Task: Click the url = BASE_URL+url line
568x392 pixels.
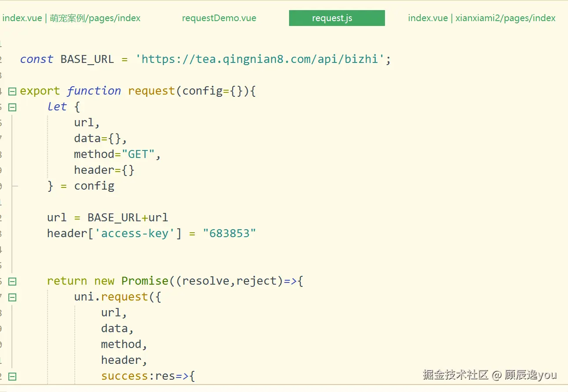Action: 108,217
